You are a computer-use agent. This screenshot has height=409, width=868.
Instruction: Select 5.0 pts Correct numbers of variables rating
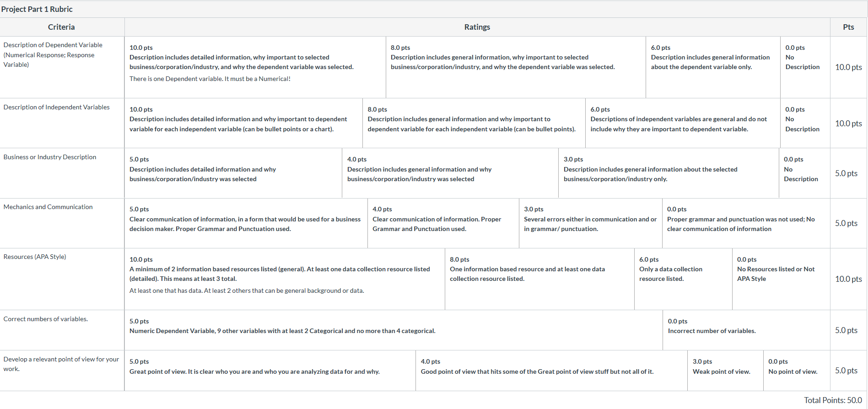coord(394,330)
